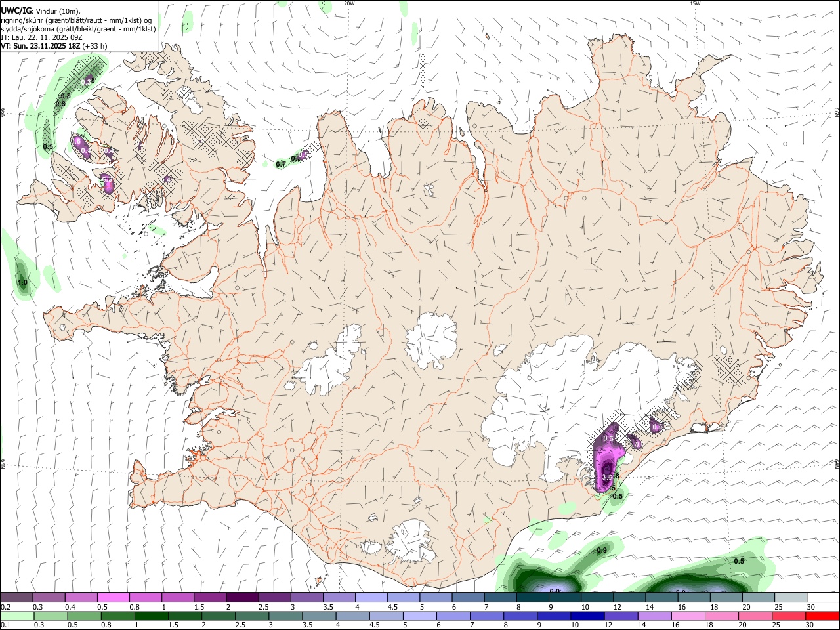This screenshot has width=840, height=630.
Task: Pick the bright red swatch after the 30 label
Action: 823,616
